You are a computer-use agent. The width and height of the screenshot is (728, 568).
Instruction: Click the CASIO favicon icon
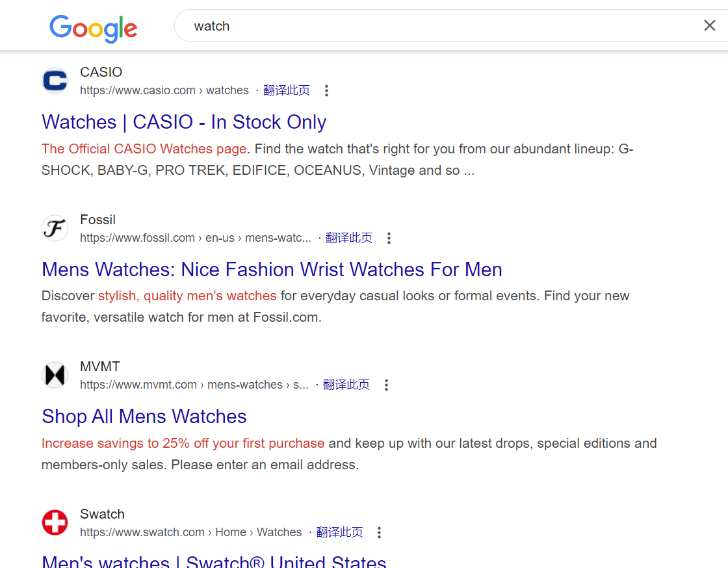55,81
